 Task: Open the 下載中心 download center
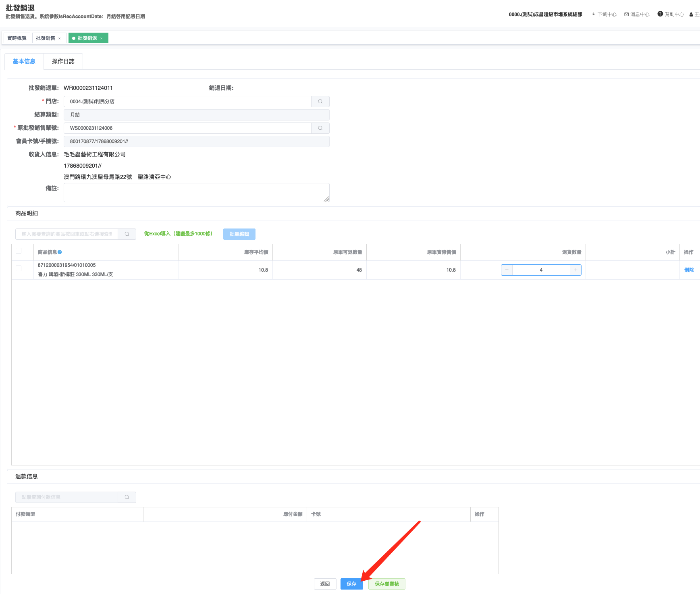tap(604, 15)
